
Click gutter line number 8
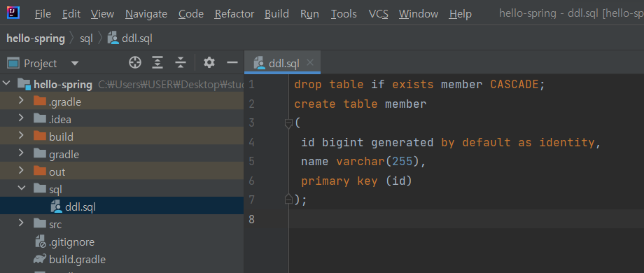pos(251,219)
